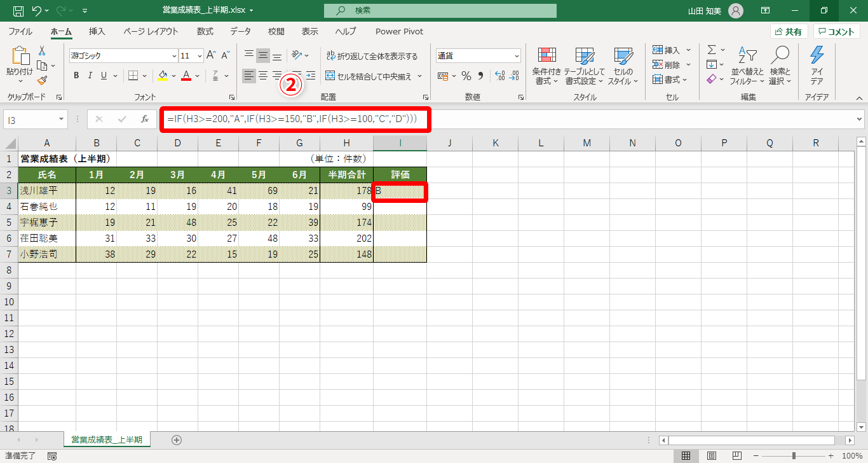Toggle underline formatting

click(104, 76)
